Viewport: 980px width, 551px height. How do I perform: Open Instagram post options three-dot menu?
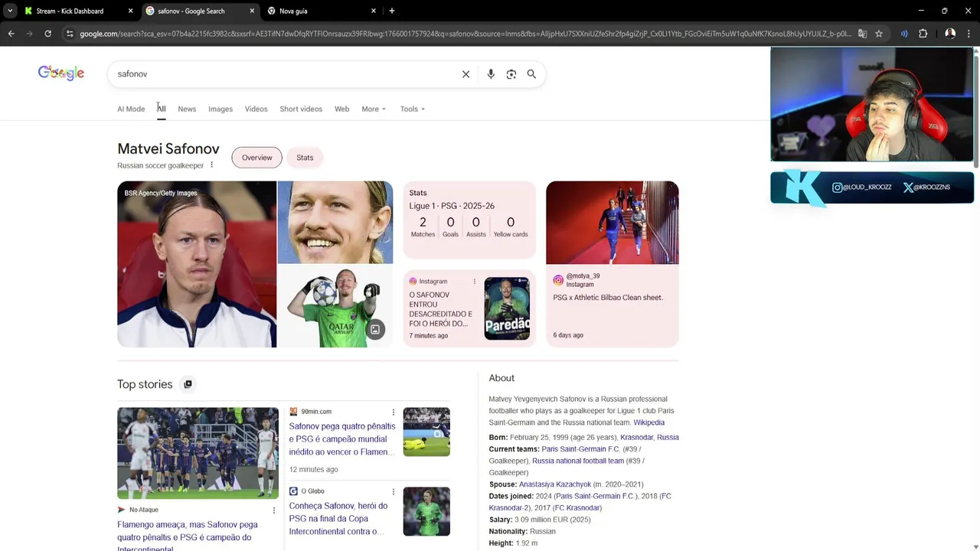(x=474, y=282)
